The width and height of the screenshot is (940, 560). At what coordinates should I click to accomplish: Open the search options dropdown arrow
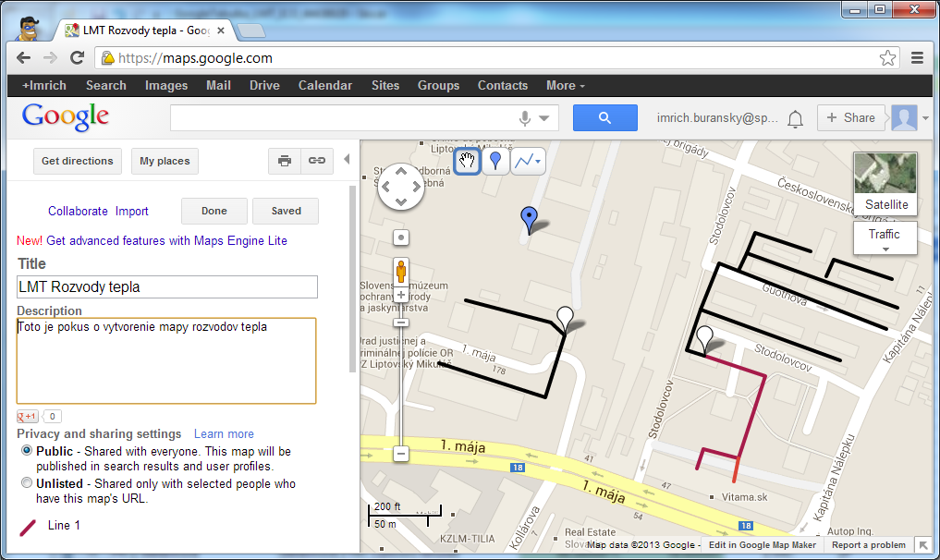tap(543, 118)
